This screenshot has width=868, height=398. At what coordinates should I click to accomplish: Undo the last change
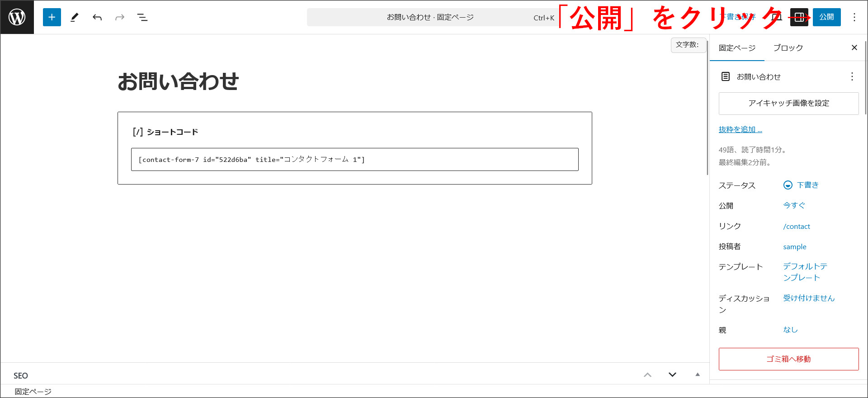97,17
